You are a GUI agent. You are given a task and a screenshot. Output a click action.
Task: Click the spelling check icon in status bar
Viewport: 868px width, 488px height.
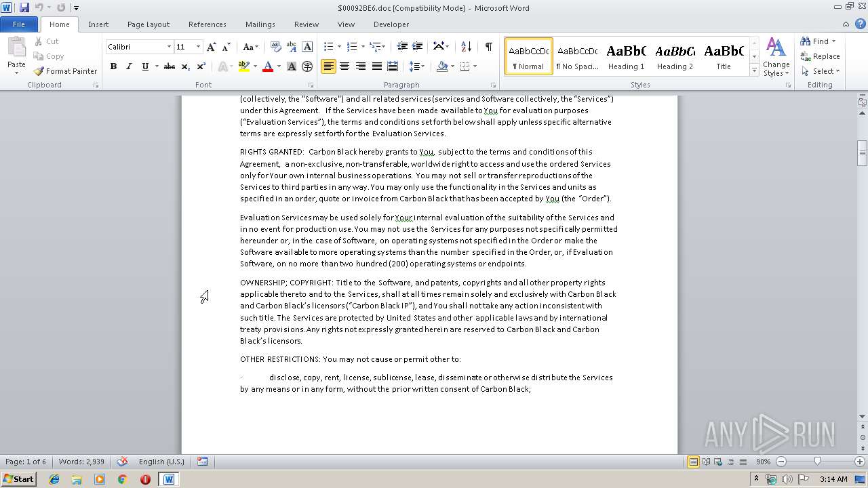(122, 462)
